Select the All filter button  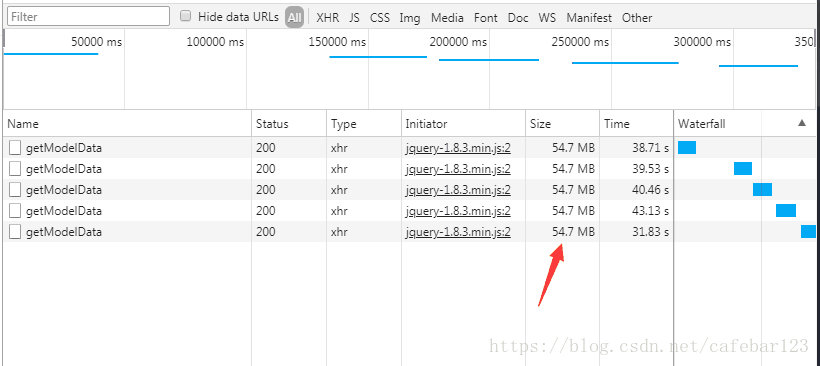(294, 17)
